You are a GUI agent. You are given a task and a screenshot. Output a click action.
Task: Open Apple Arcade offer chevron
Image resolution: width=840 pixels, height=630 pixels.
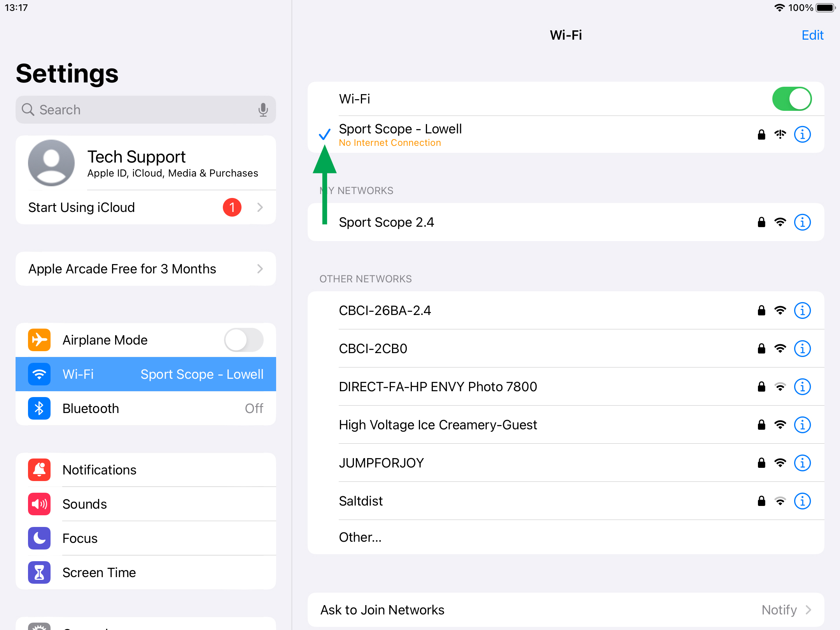coord(260,269)
